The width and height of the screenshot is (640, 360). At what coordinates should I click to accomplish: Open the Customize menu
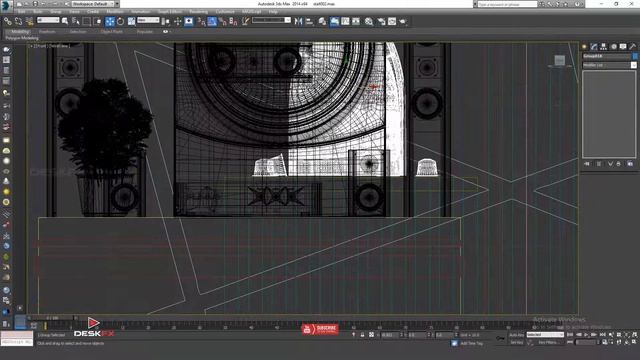coord(225,12)
